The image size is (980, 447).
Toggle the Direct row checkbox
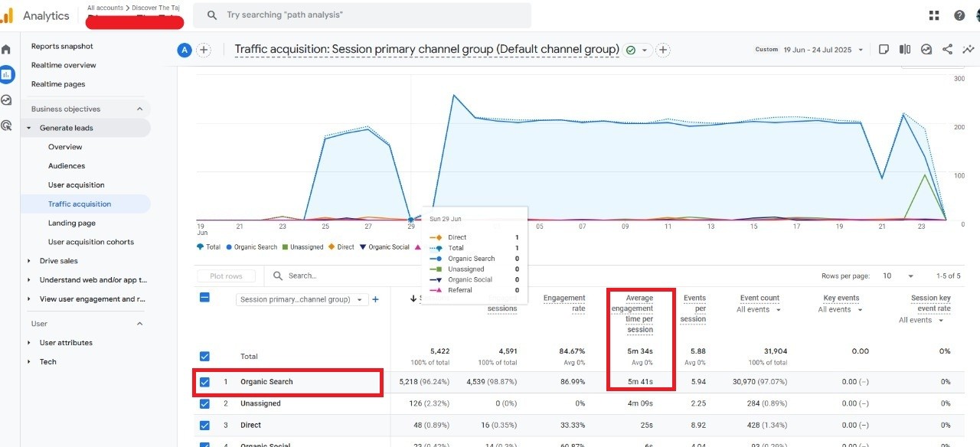pos(204,425)
